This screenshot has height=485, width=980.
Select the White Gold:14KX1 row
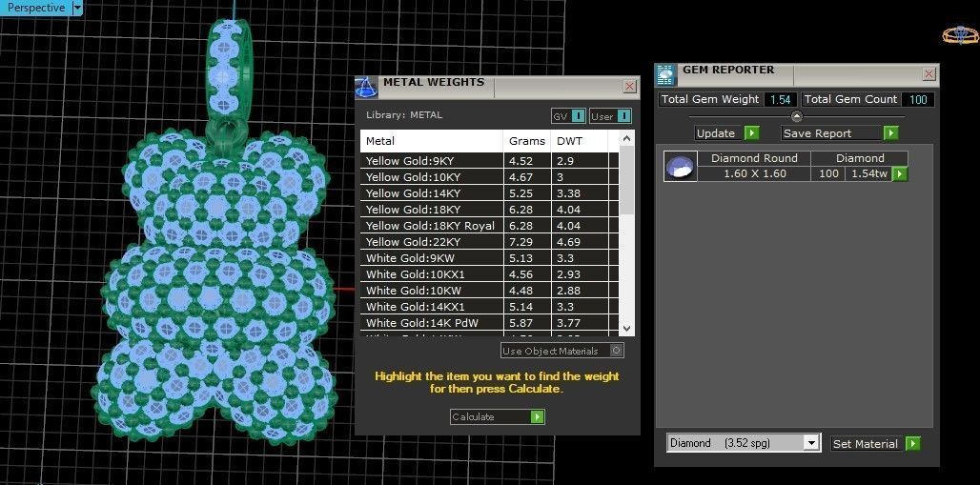pyautogui.click(x=489, y=307)
